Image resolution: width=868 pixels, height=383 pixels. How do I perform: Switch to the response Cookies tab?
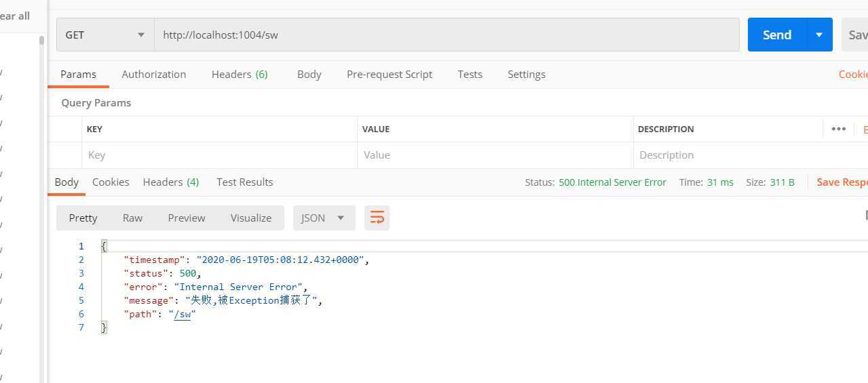click(x=111, y=182)
